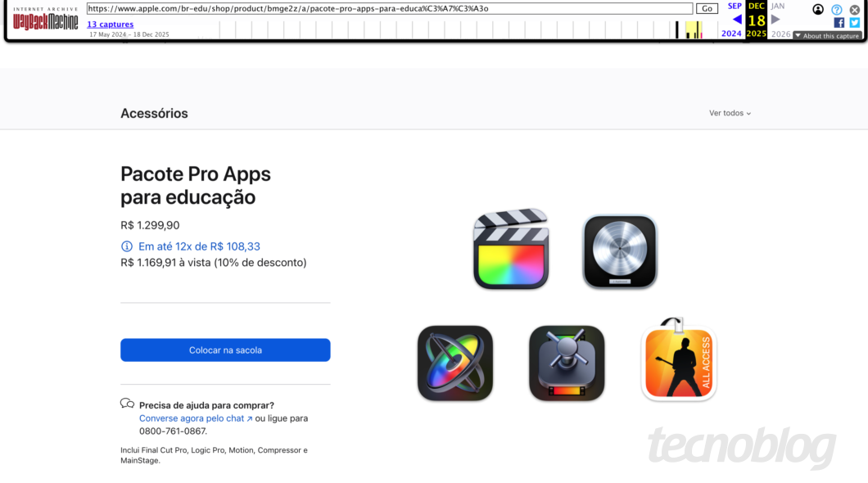Screen dimensions: 868x483
Task: Open the user account icon
Action: pyautogui.click(x=818, y=10)
